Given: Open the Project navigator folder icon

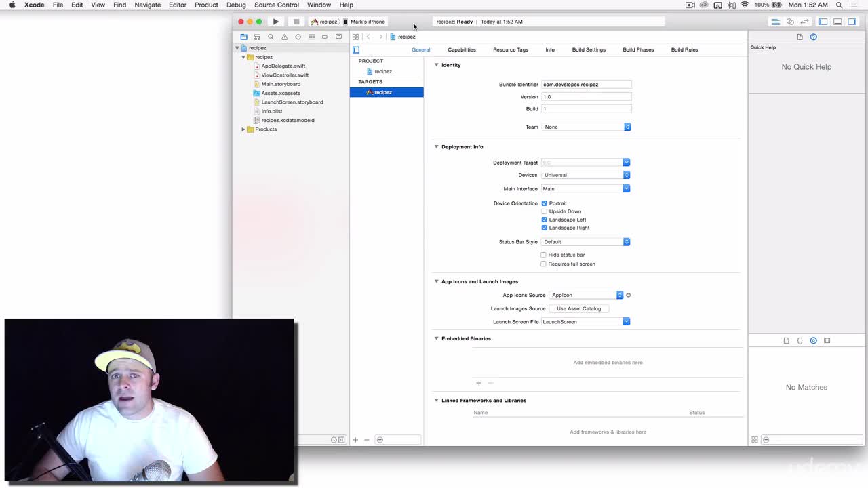Looking at the screenshot, I should (x=243, y=37).
